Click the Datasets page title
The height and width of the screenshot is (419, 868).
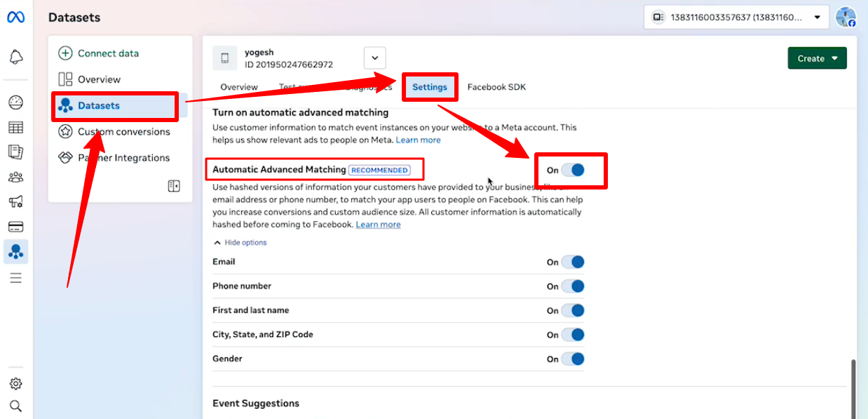[74, 18]
